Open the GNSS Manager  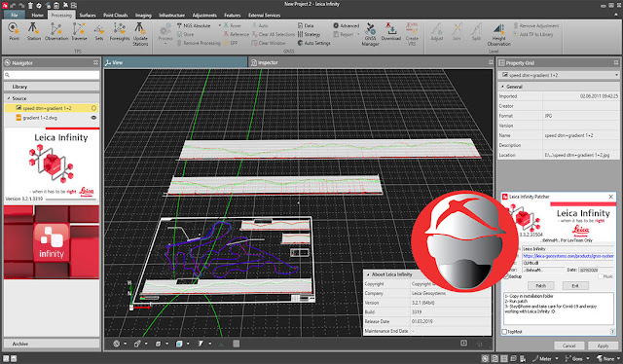[x=370, y=34]
